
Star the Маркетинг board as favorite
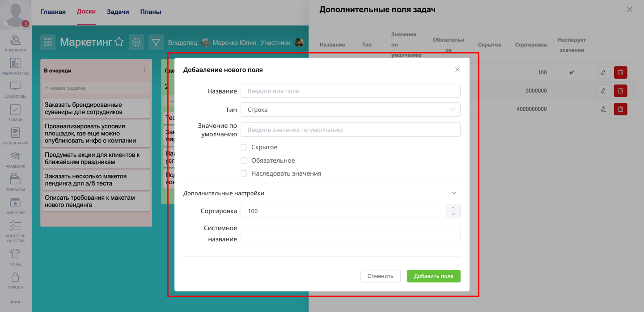click(x=119, y=42)
